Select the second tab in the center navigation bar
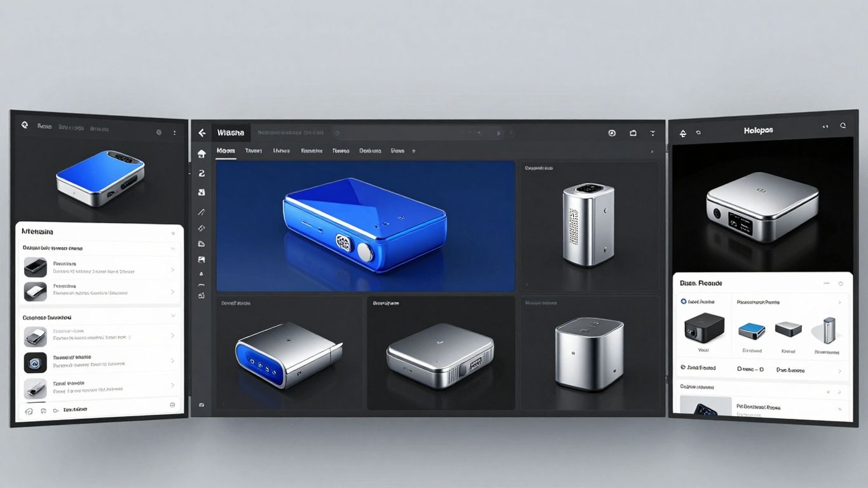The width and height of the screenshot is (868, 488). tap(254, 151)
